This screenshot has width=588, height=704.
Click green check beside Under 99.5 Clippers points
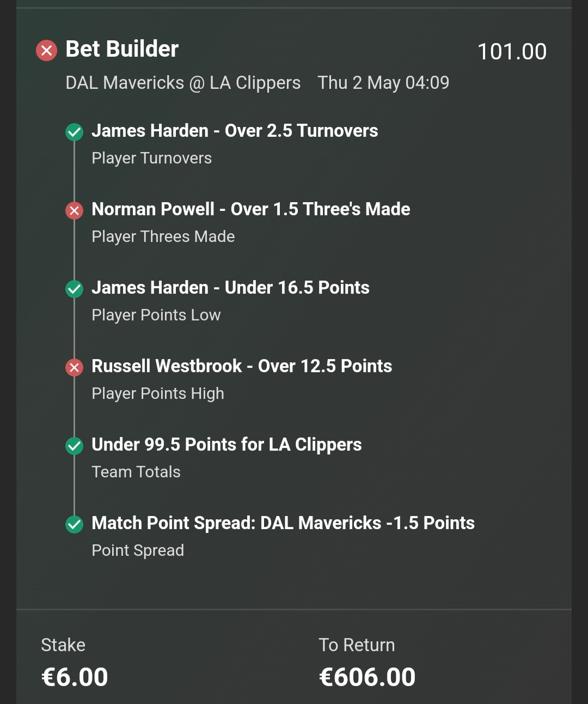click(x=74, y=446)
